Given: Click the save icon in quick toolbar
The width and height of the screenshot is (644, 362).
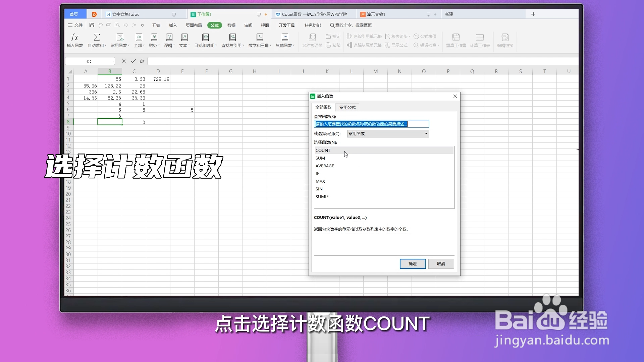Looking at the screenshot, I should [92, 25].
